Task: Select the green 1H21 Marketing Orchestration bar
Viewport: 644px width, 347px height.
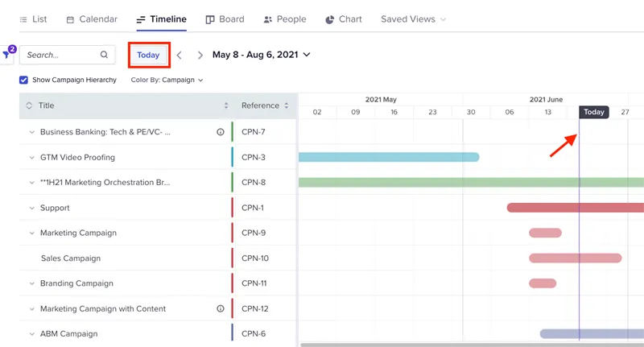Action: [471, 182]
